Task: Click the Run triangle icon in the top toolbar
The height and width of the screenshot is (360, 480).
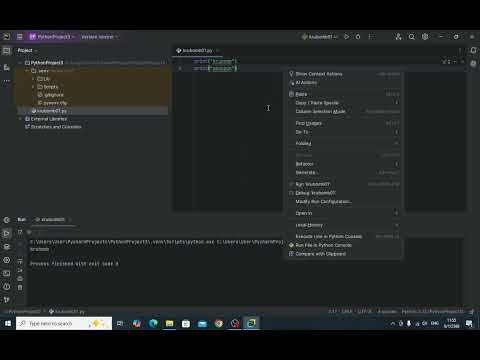Action: click(347, 37)
